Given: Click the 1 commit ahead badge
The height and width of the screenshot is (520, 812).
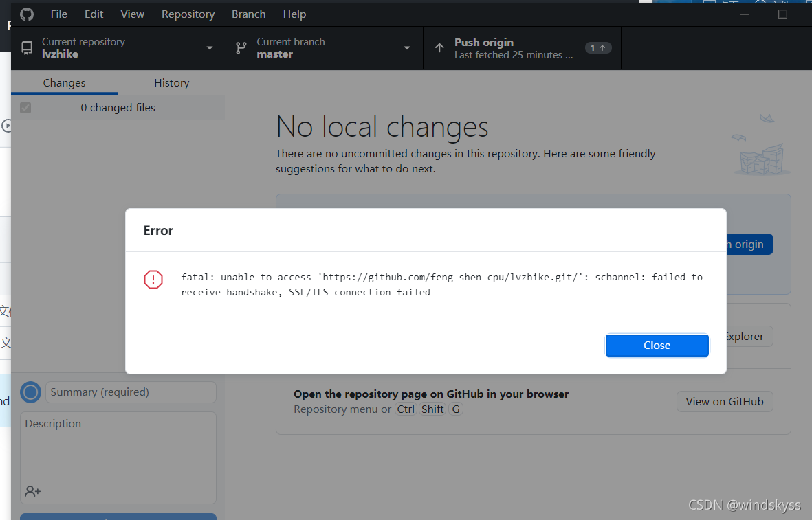Looking at the screenshot, I should 597,47.
